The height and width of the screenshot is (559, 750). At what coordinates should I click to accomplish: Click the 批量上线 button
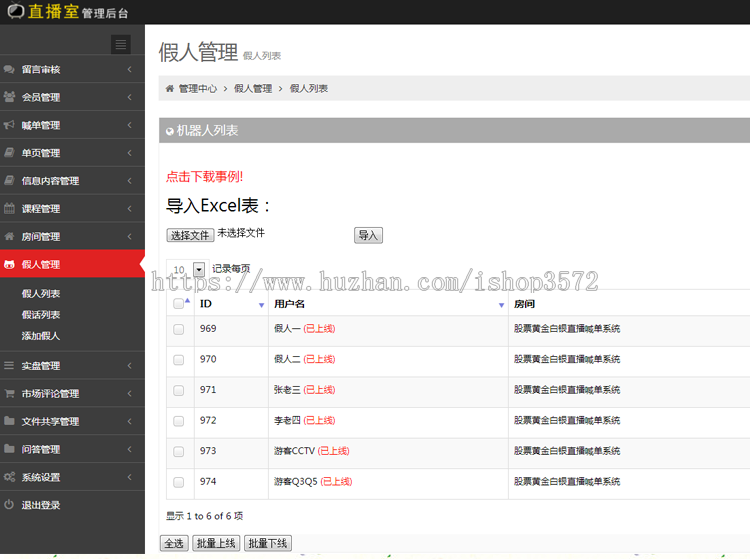click(x=216, y=543)
